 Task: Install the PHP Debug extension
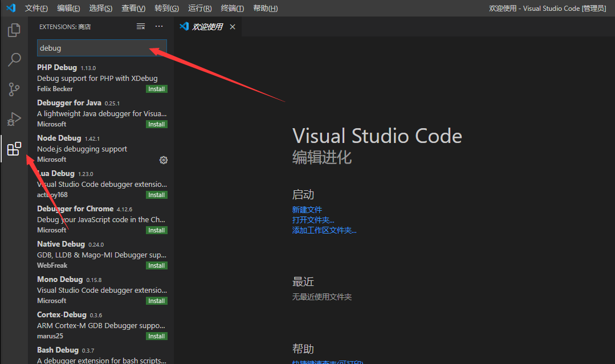pos(157,89)
